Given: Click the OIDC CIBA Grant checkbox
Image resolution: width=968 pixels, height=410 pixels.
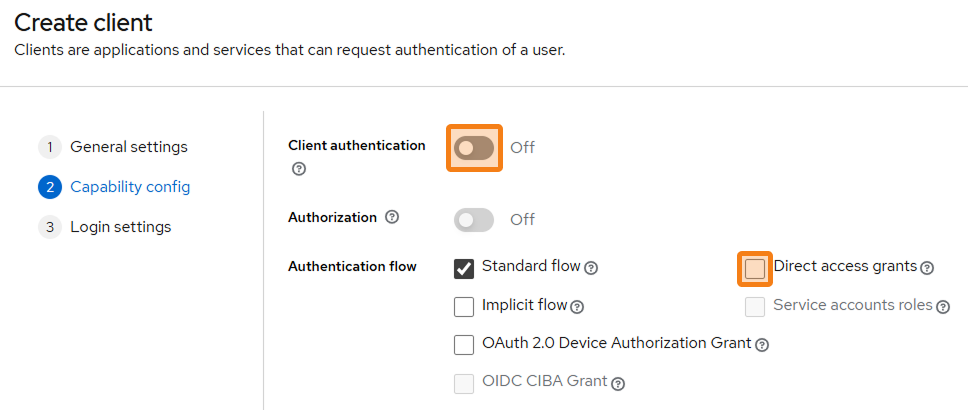Looking at the screenshot, I should click(464, 383).
